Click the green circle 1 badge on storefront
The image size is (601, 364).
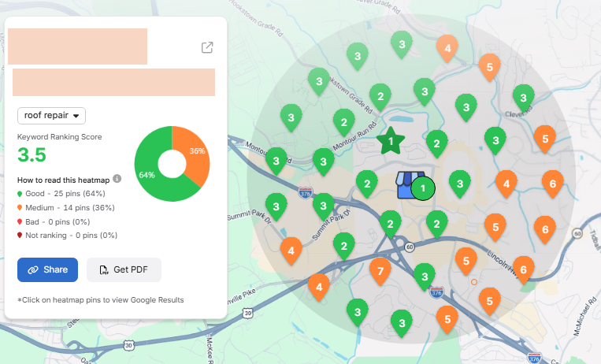click(x=423, y=188)
